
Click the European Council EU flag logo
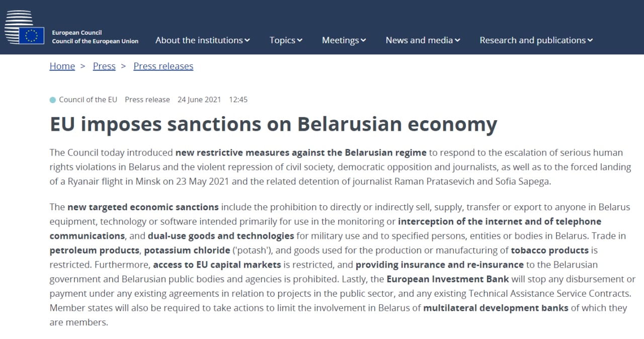(31, 35)
